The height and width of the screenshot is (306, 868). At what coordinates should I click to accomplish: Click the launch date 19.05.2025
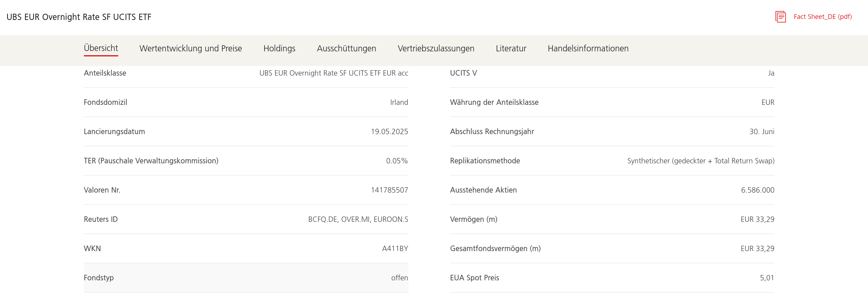(389, 132)
